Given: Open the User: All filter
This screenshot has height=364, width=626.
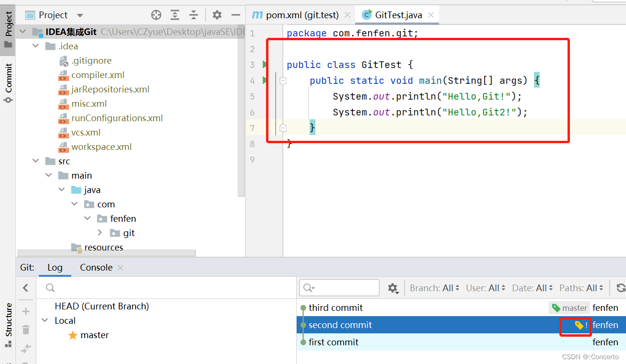Looking at the screenshot, I should click(486, 288).
